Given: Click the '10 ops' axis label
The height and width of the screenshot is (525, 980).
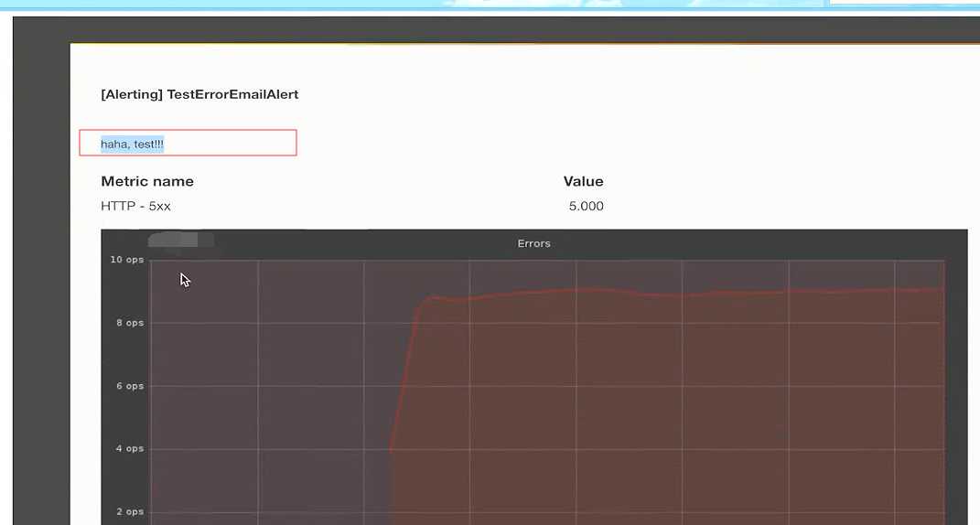Looking at the screenshot, I should point(127,260).
